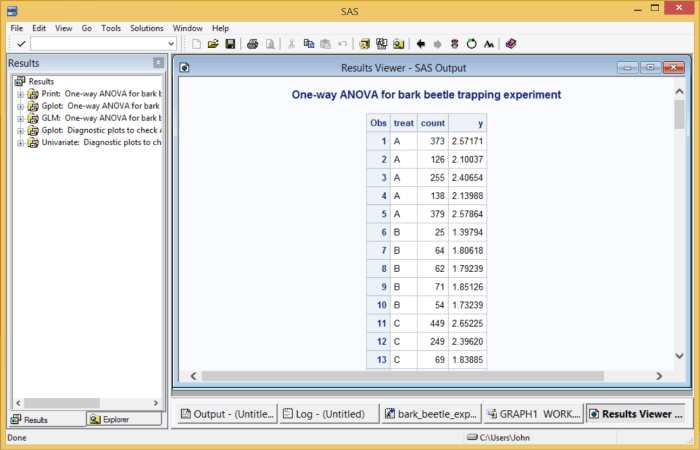Open the Solutions menu
The height and width of the screenshot is (450, 700).
(146, 28)
